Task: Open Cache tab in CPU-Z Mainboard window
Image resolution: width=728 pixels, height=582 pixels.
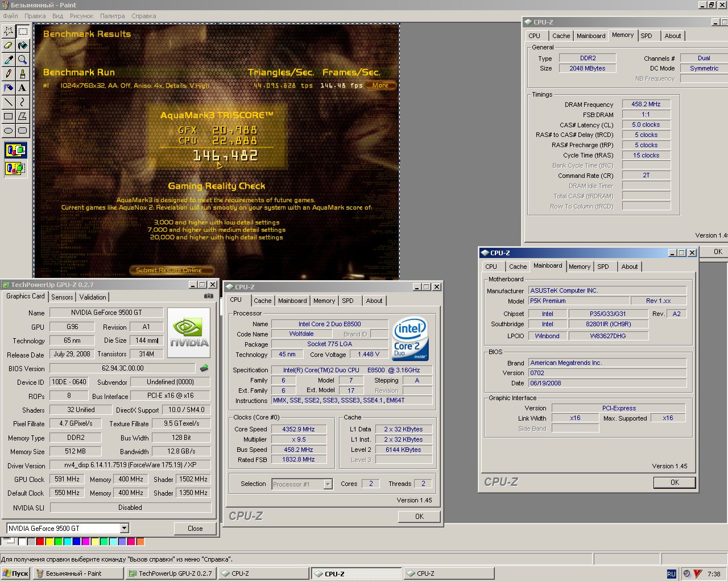Action: pos(518,267)
